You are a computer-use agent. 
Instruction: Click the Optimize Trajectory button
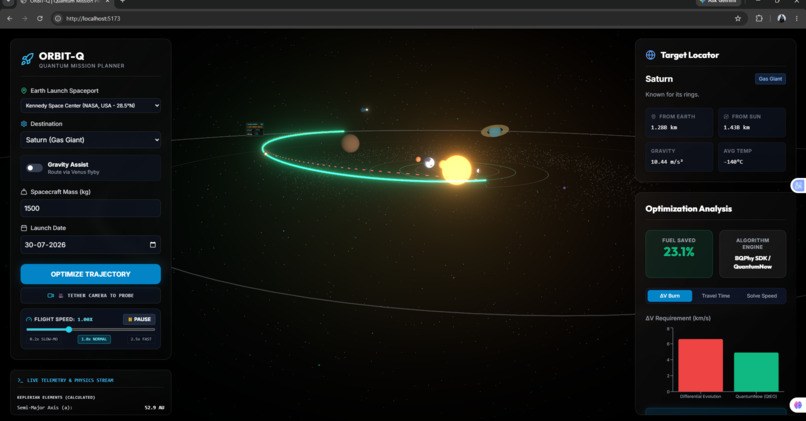(90, 274)
